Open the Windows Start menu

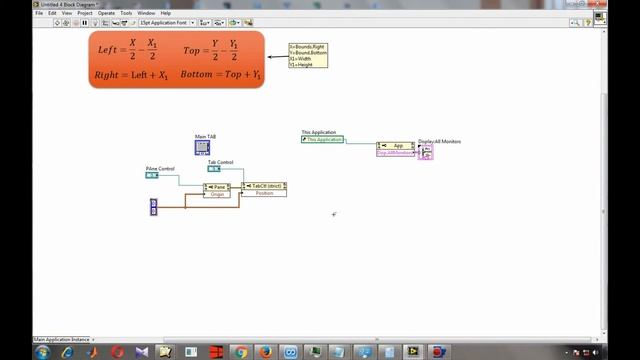tap(42, 352)
